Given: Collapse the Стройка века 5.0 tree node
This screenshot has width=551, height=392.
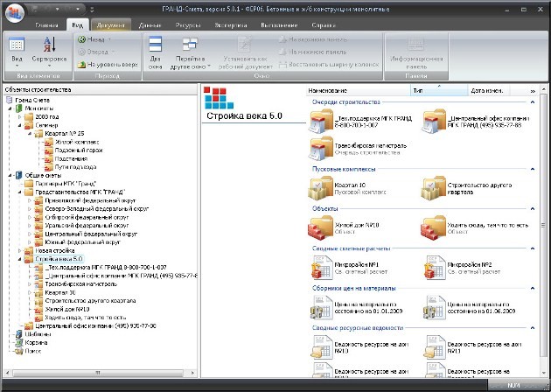Looking at the screenshot, I should [x=20, y=259].
